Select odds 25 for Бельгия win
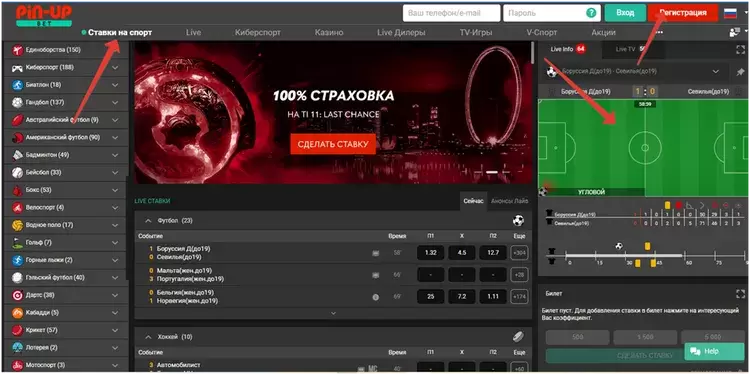The image size is (750, 375). pos(430,297)
